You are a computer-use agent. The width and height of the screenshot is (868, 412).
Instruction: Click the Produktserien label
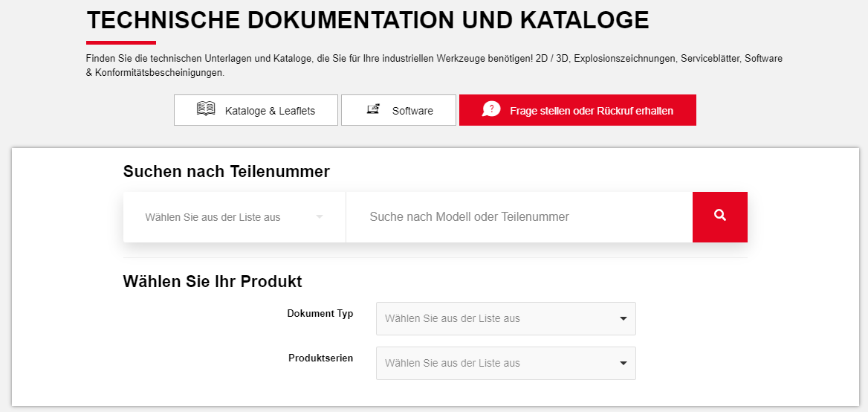click(x=320, y=358)
